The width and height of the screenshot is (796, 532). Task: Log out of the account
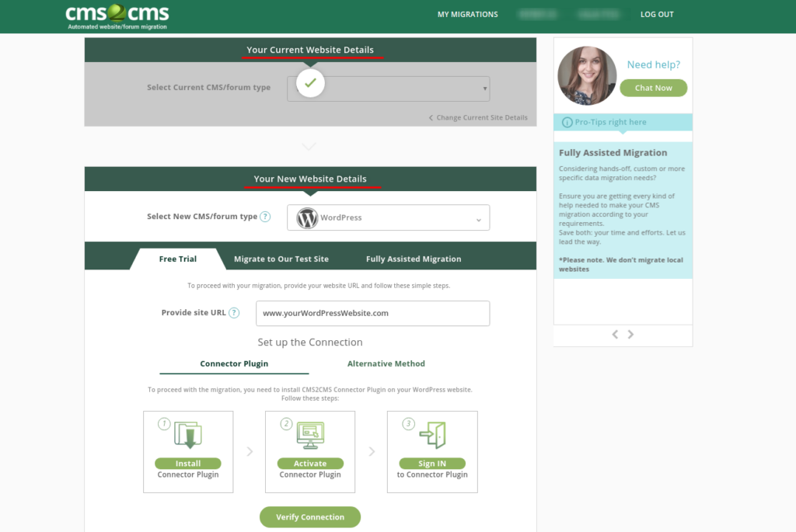pyautogui.click(x=657, y=14)
